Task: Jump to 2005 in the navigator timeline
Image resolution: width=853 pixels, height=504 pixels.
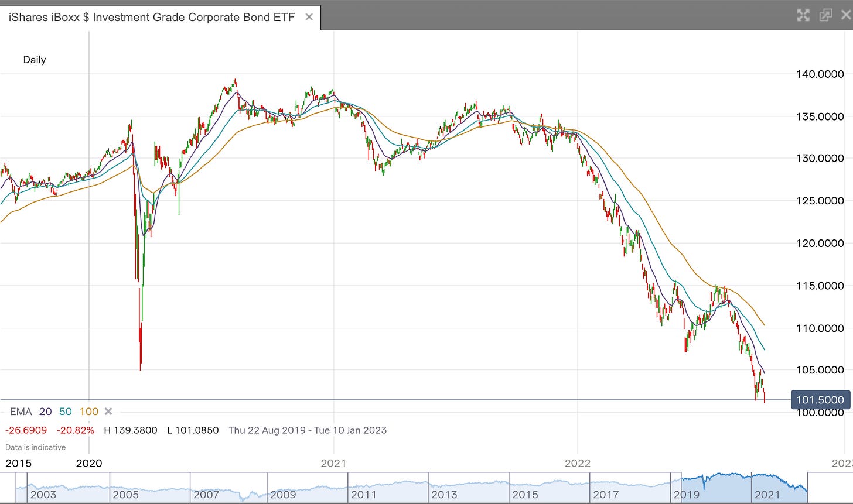Action: click(x=126, y=495)
